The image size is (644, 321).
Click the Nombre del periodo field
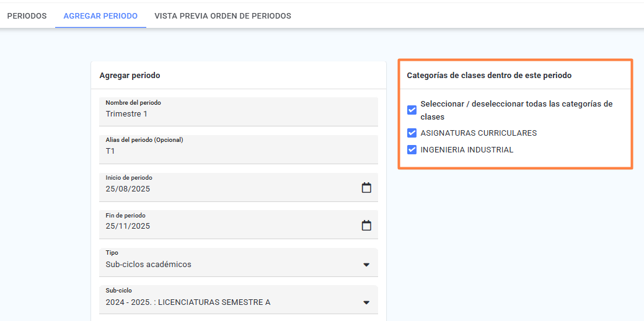coord(239,112)
